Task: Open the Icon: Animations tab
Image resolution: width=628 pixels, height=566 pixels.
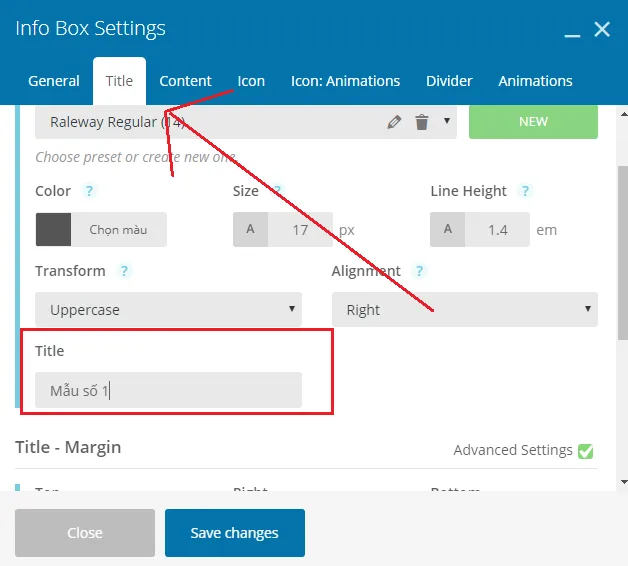Action: point(345,81)
